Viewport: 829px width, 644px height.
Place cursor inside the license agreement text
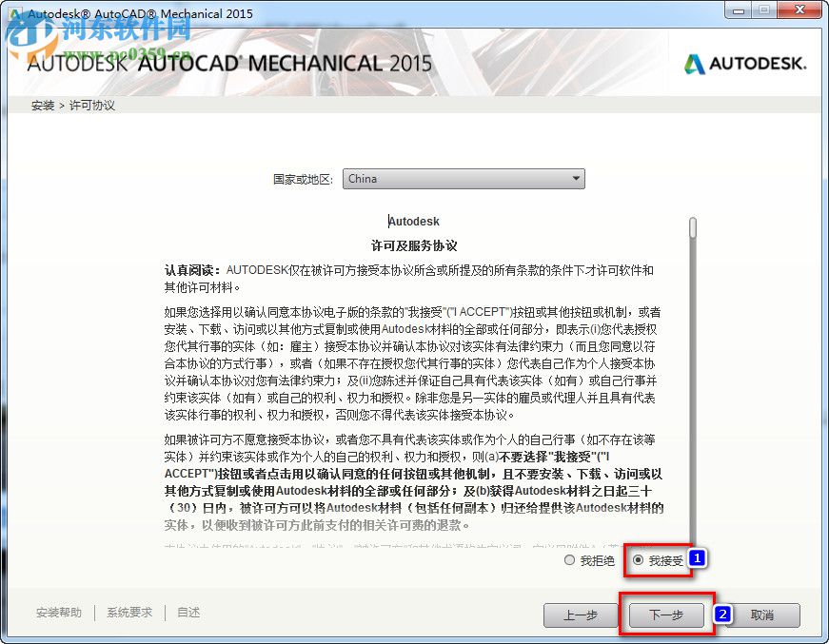pyautogui.click(x=409, y=381)
